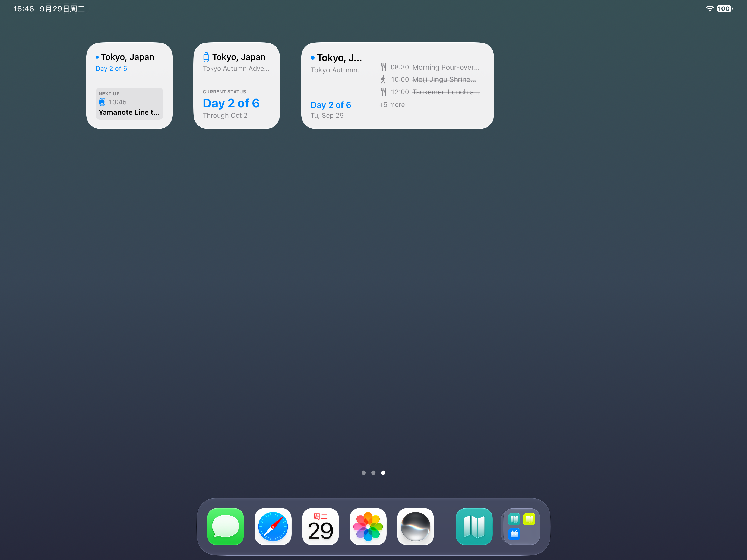Tap 'Tokyo Autumn...' subtitle in wide widget

click(337, 70)
